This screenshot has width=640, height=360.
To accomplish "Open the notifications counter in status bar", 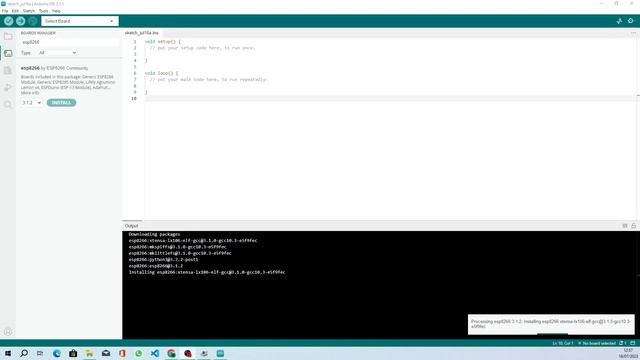I will (623, 343).
